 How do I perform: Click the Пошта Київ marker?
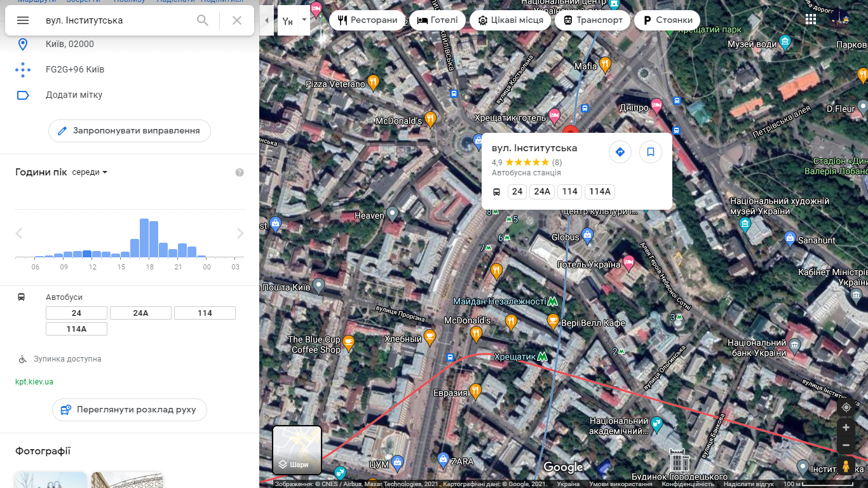(x=318, y=285)
